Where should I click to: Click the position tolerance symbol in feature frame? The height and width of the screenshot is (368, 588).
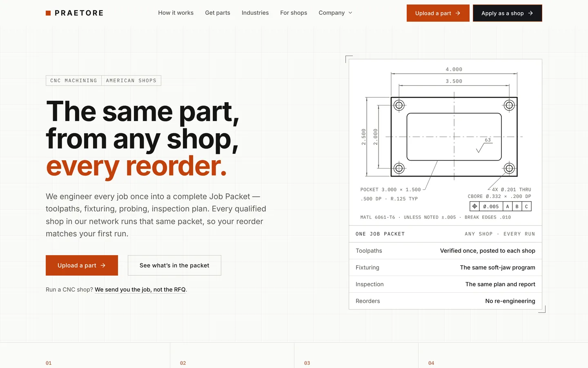click(x=474, y=206)
